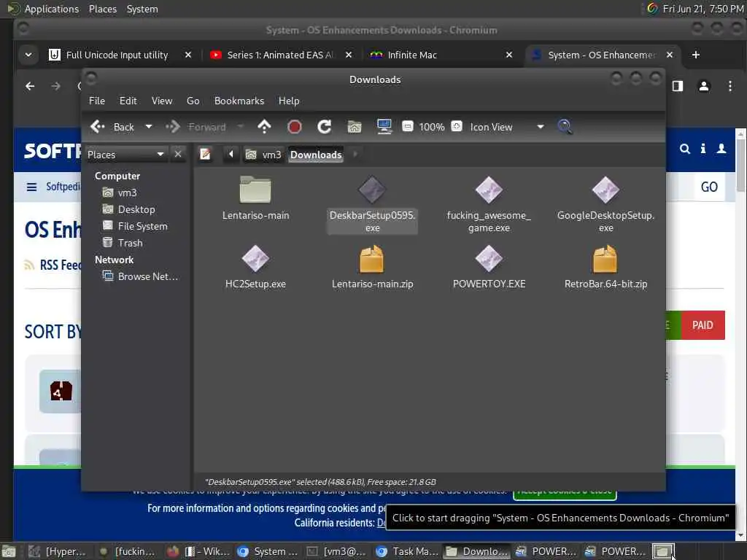
Task: Close the Infinite Mac tab
Action: point(508,55)
